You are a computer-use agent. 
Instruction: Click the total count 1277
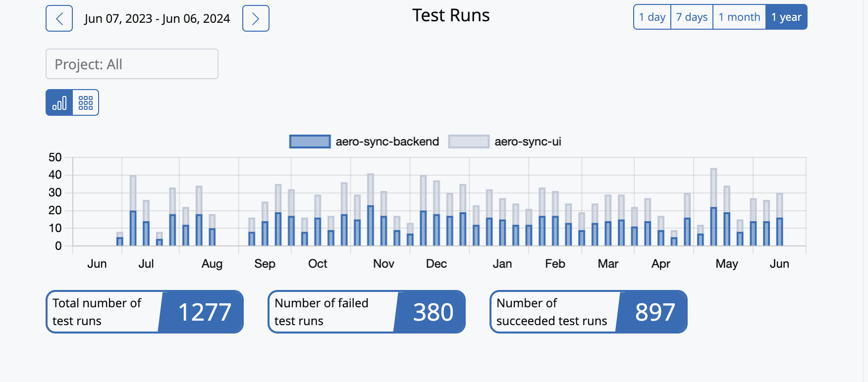(205, 312)
